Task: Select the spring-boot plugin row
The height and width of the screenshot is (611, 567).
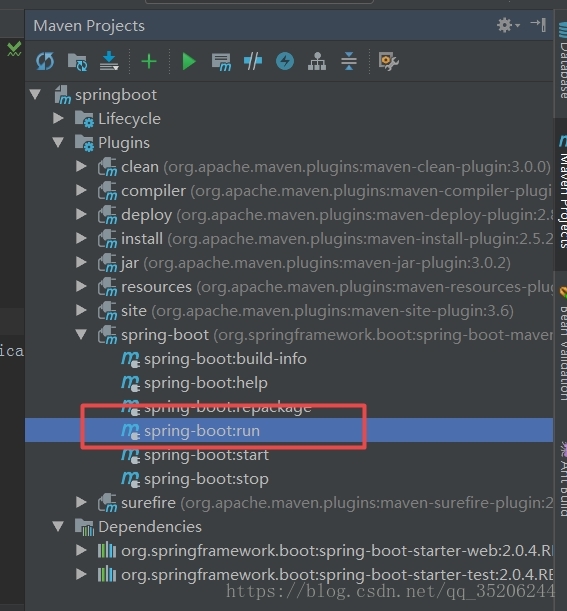Action: 289,335
